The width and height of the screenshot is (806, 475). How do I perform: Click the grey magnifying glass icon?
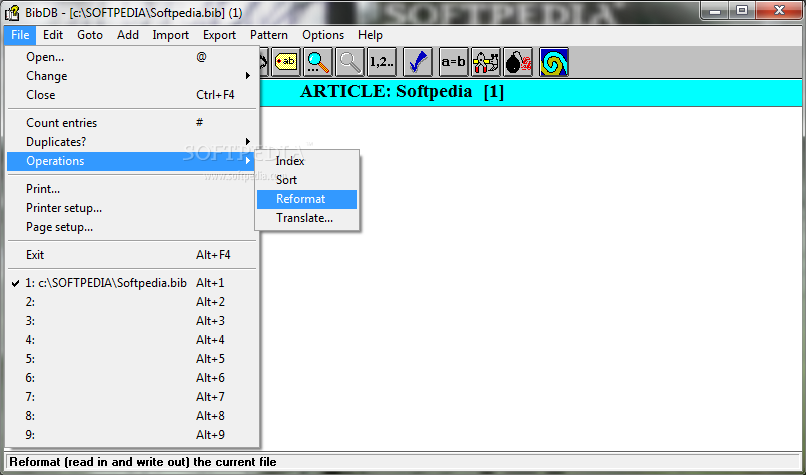[x=350, y=62]
